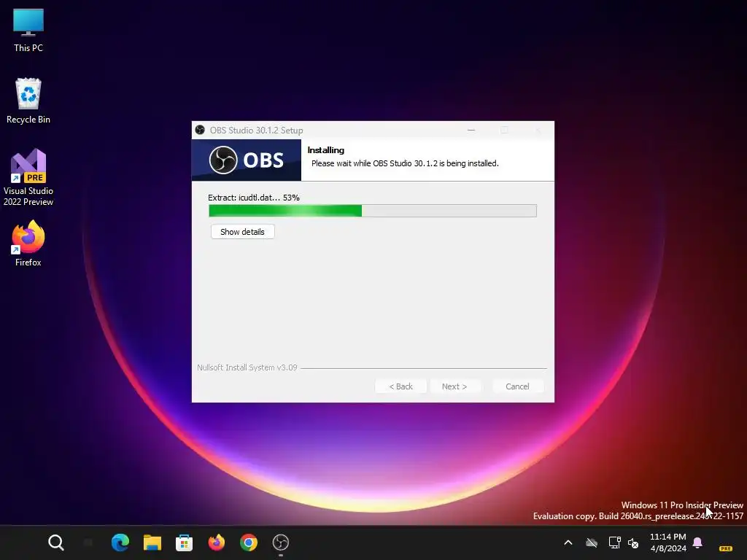Open This PC desktop icon

[28, 31]
